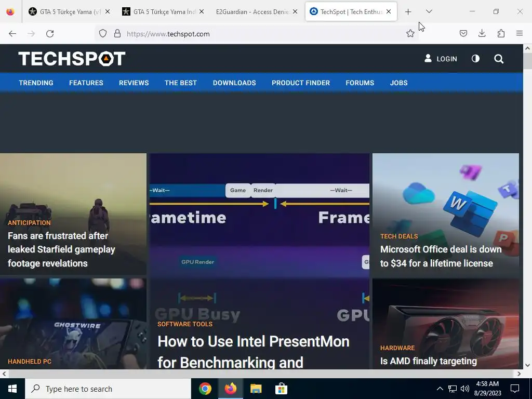
Task: Open the DOWNLOADS nav menu item
Action: coord(234,83)
